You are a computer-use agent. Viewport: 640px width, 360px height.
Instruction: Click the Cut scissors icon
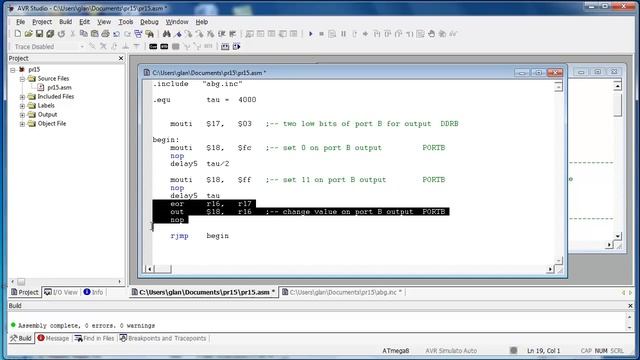coord(73,34)
